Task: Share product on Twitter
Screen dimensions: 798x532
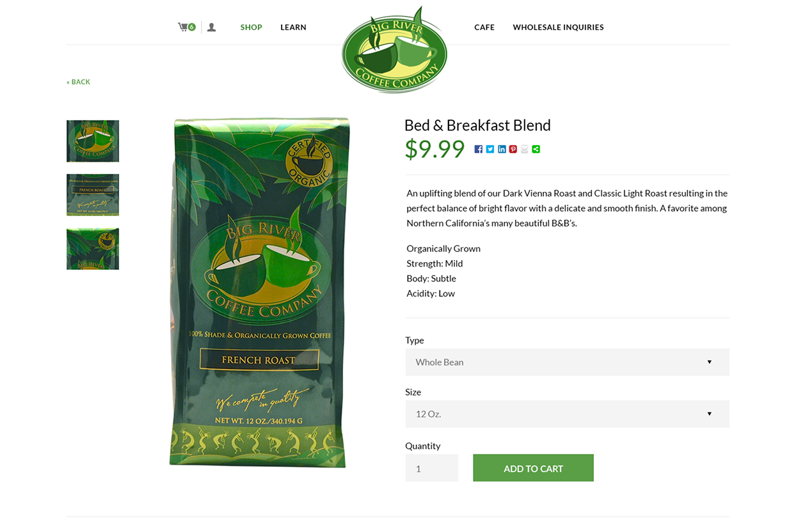Action: click(x=490, y=149)
